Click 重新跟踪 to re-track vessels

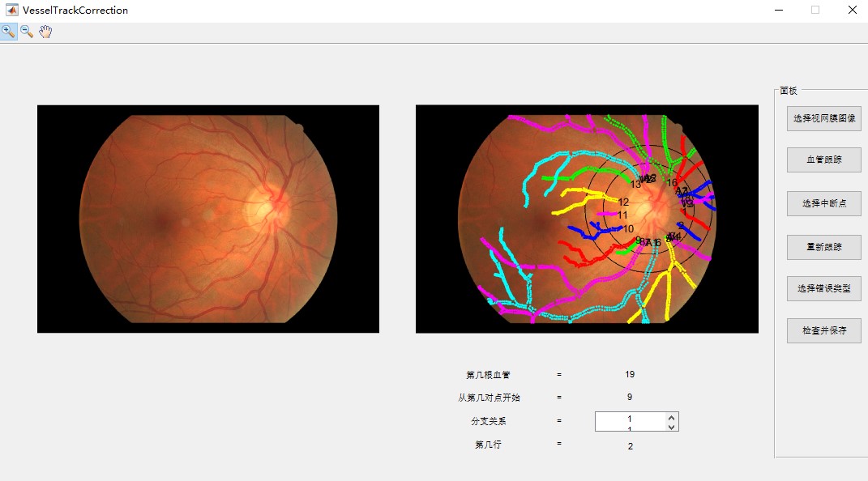pyautogui.click(x=823, y=247)
